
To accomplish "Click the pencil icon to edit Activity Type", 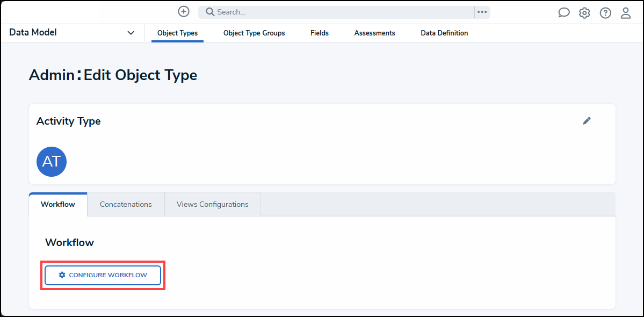I will click(587, 121).
